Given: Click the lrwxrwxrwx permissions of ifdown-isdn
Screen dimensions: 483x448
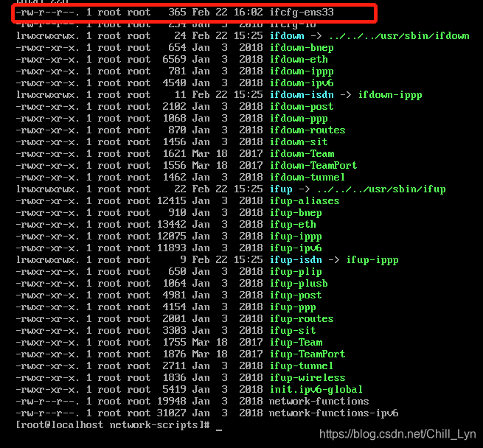Looking at the screenshot, I should click(x=47, y=95).
